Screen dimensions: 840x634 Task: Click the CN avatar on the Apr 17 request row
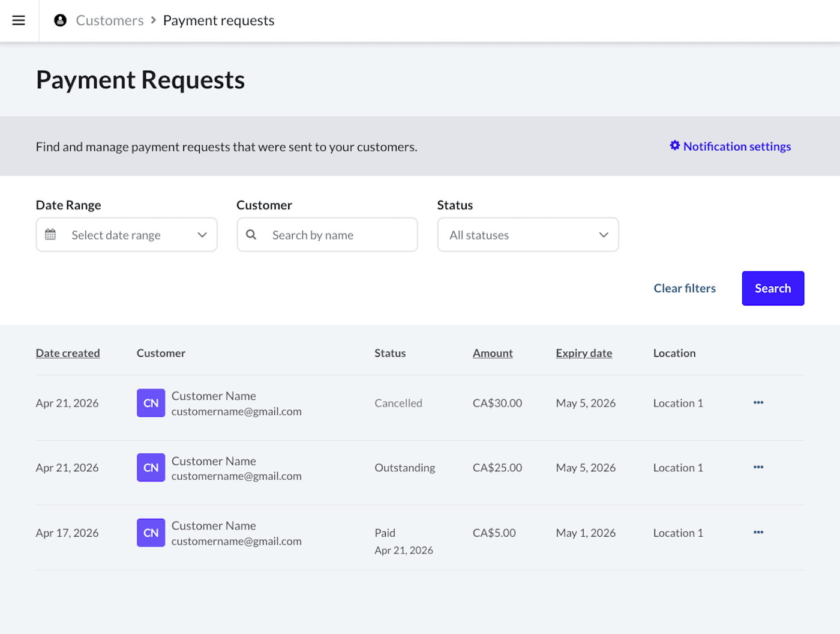151,533
